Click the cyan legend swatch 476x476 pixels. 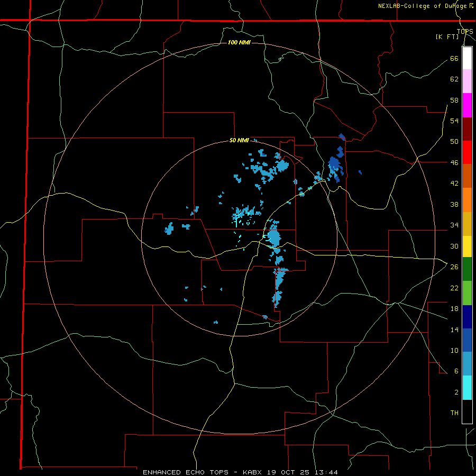pyautogui.click(x=467, y=388)
